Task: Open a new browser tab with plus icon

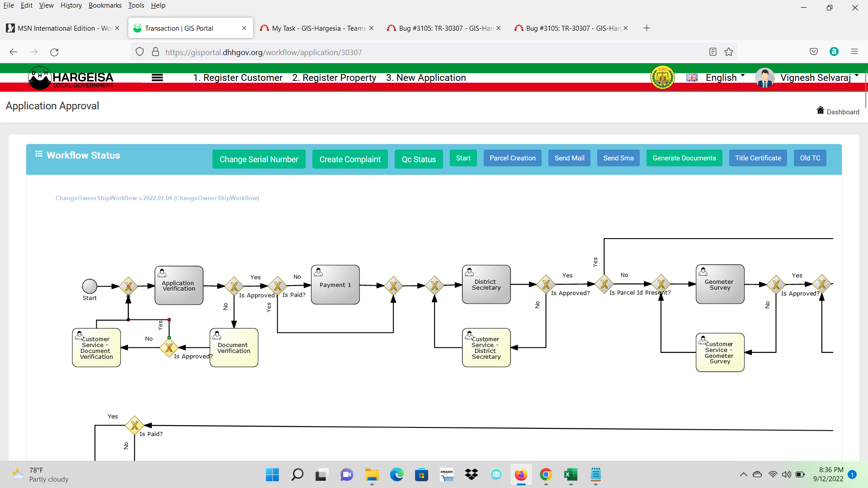Action: pyautogui.click(x=646, y=28)
